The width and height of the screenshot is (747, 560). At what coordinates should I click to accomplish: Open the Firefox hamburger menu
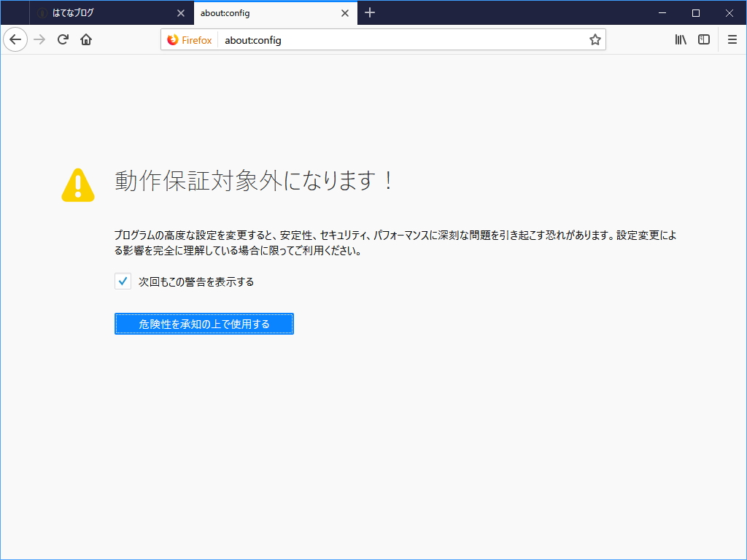[x=732, y=39]
